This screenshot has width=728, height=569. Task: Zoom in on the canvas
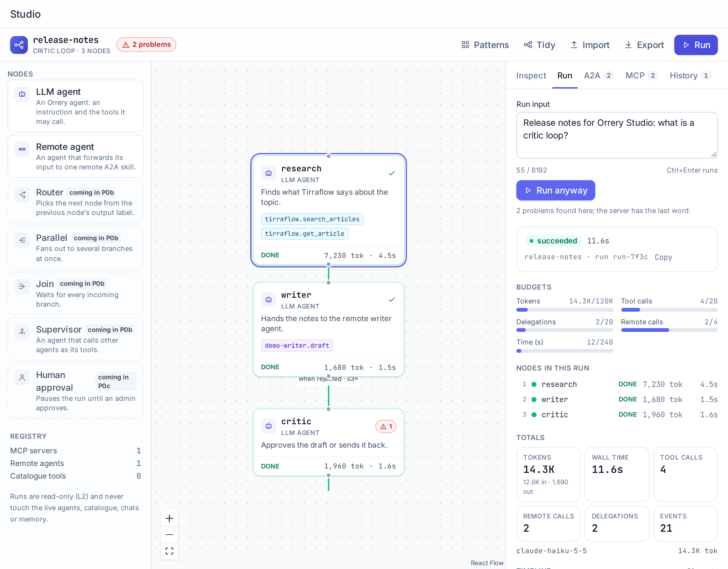click(169, 518)
